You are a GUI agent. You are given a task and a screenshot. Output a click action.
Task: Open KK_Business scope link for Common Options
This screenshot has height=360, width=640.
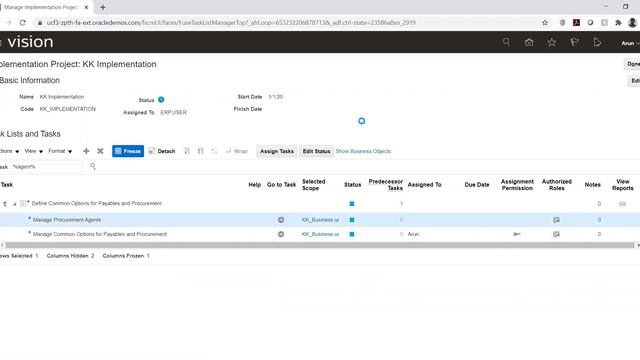click(320, 234)
